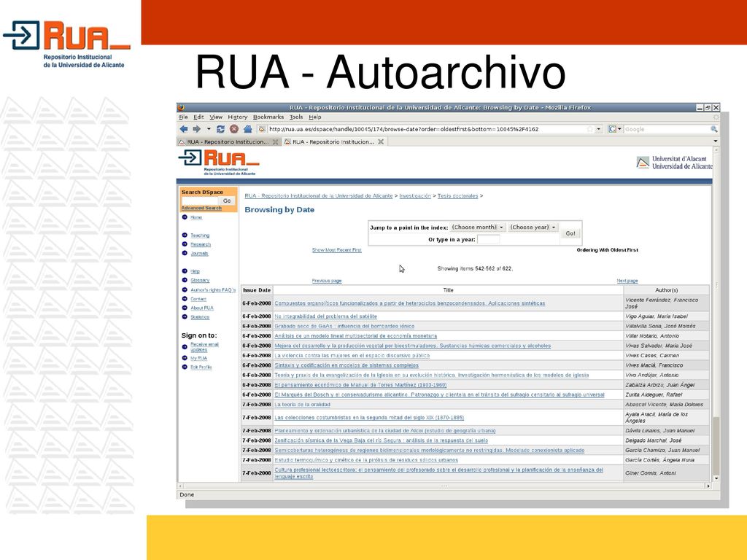
Task: Open the History menu
Action: tap(237, 117)
